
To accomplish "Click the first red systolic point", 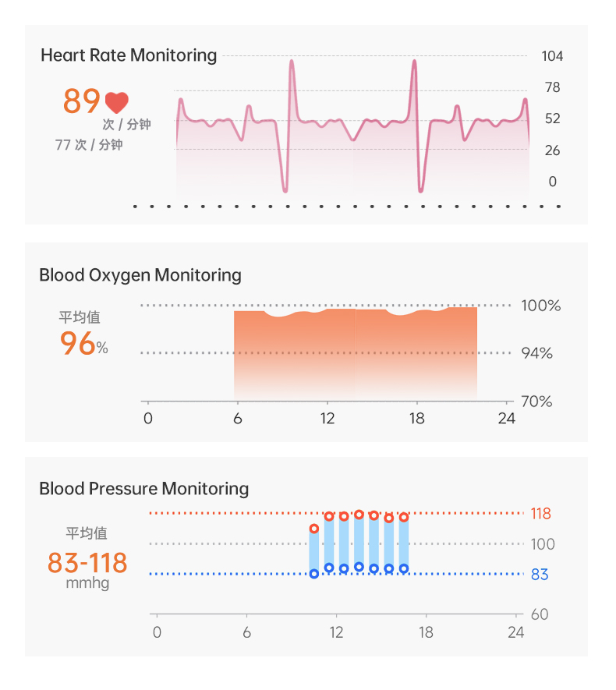I will tap(314, 529).
